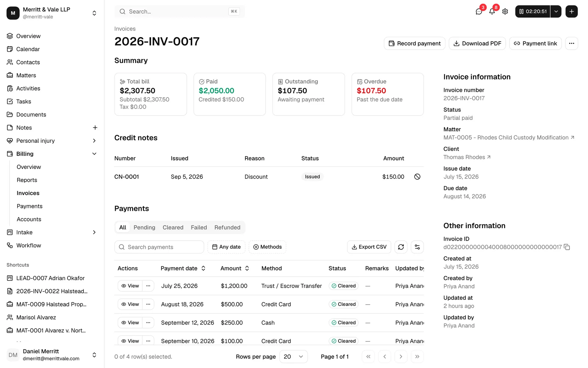
Task: Go to the first page
Action: [368, 357]
